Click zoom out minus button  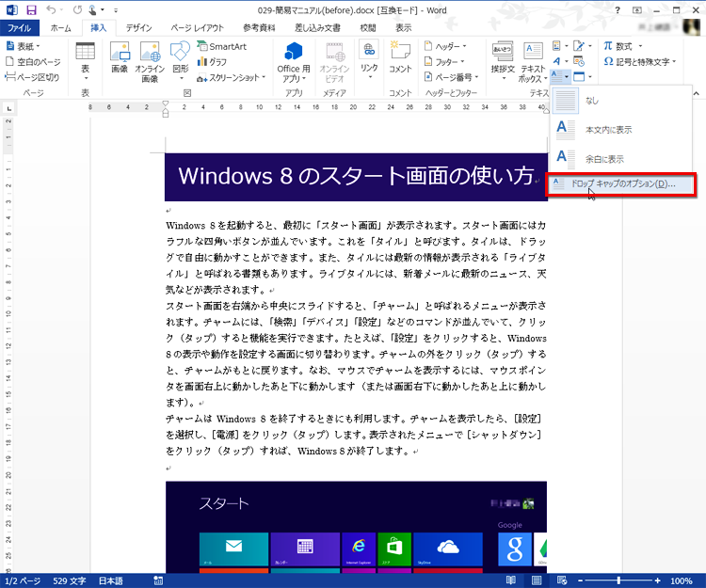[580, 580]
